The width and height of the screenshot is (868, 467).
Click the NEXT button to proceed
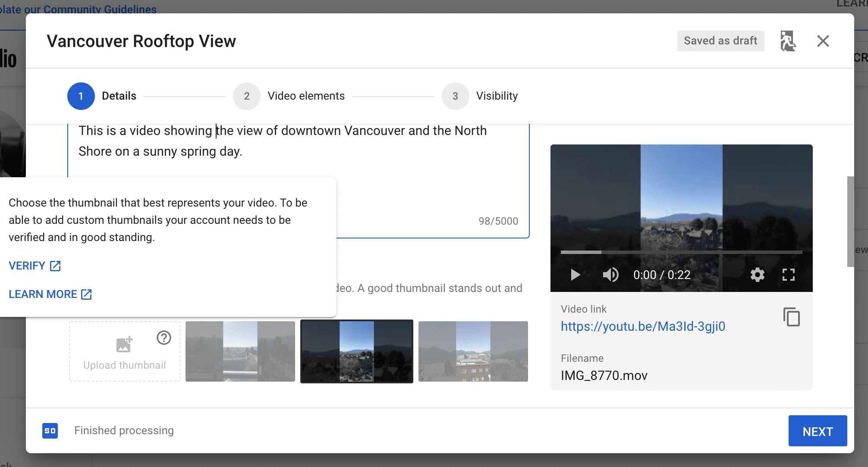[x=818, y=430]
